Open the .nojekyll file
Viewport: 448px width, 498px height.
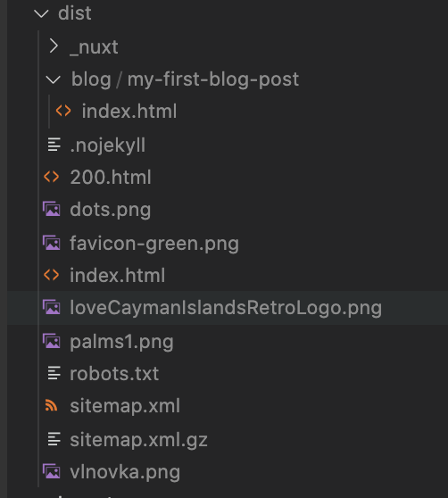(x=108, y=145)
